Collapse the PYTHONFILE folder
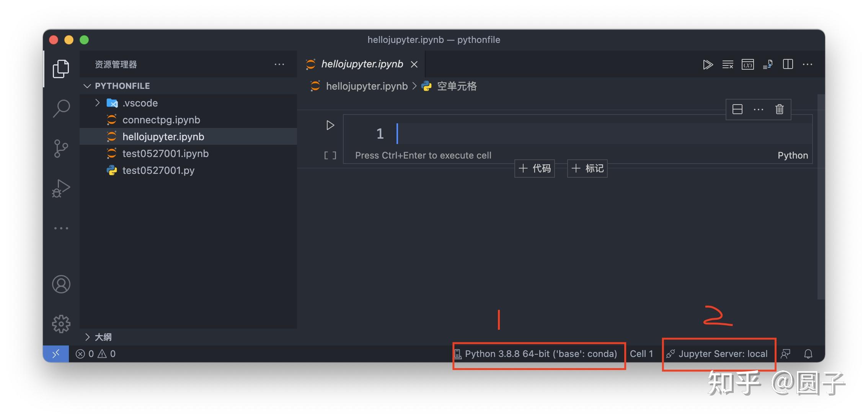The width and height of the screenshot is (868, 419). (x=87, y=85)
